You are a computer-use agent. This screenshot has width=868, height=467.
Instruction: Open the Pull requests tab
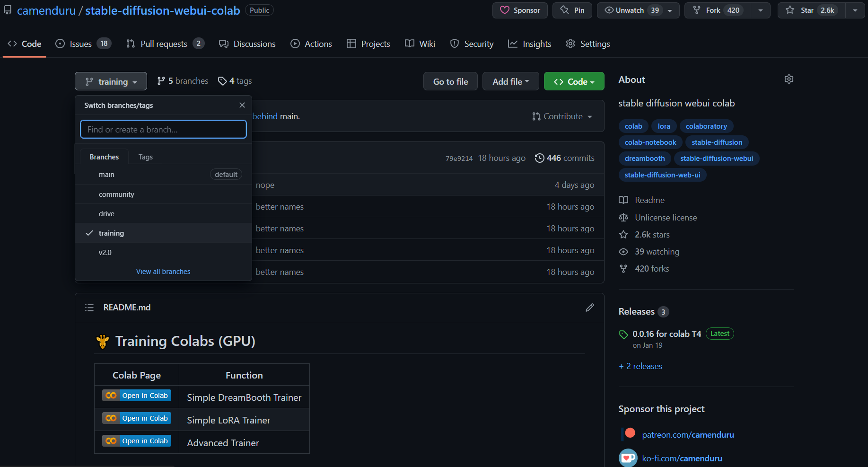click(x=164, y=44)
